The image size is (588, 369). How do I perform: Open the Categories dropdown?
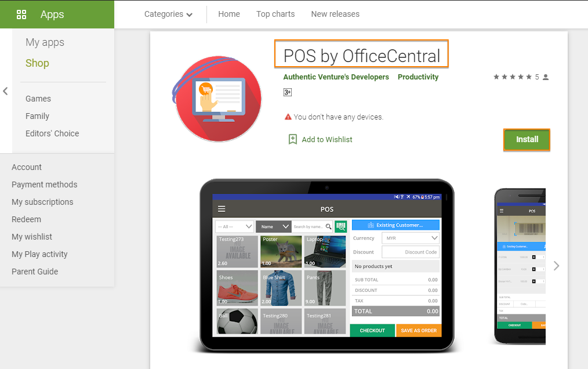[x=168, y=15]
